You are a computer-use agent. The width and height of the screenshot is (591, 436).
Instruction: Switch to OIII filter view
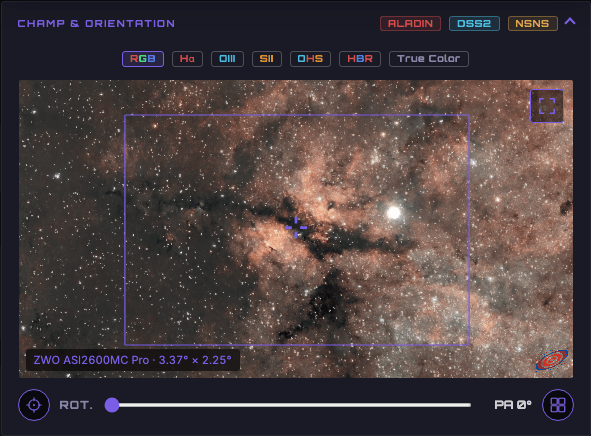(227, 59)
